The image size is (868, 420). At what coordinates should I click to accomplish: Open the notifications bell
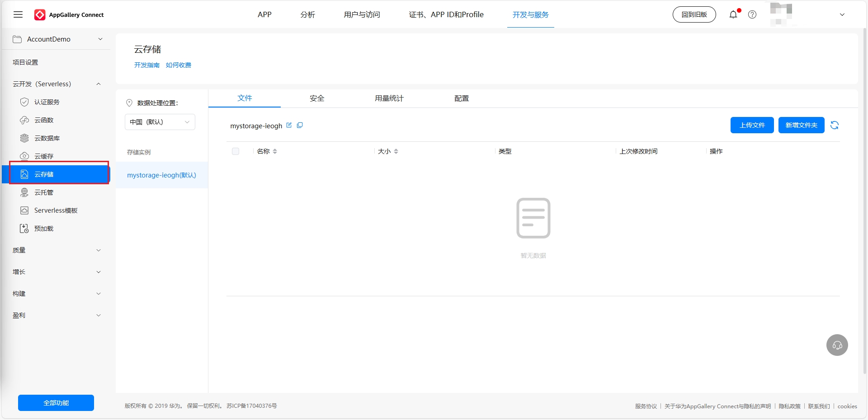point(733,14)
